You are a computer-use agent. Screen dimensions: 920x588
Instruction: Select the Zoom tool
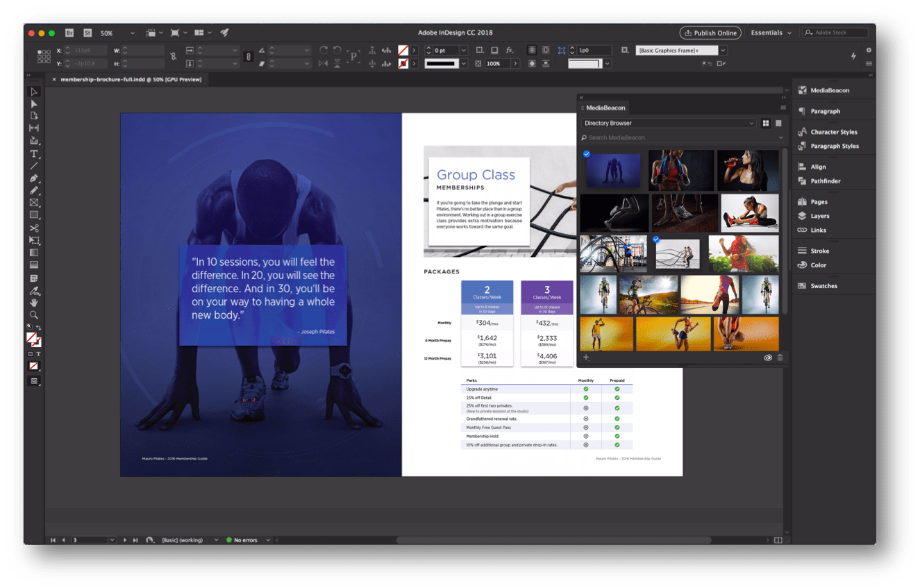click(x=34, y=315)
